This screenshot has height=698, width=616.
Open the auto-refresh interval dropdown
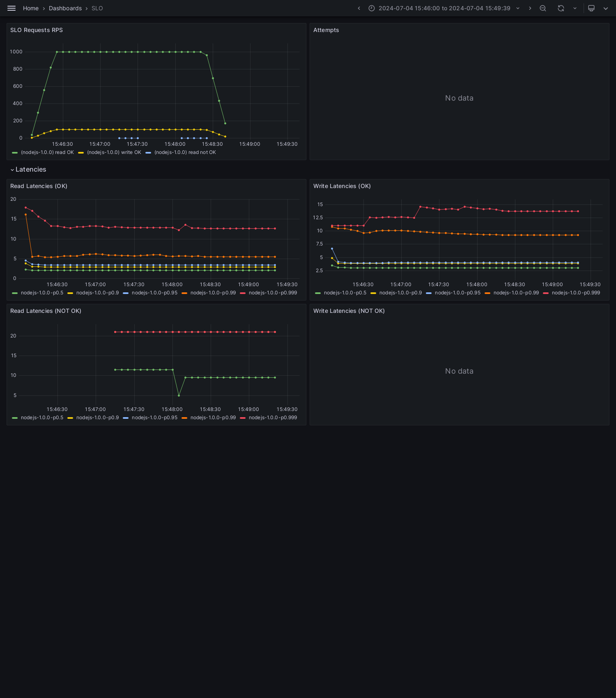pos(575,8)
